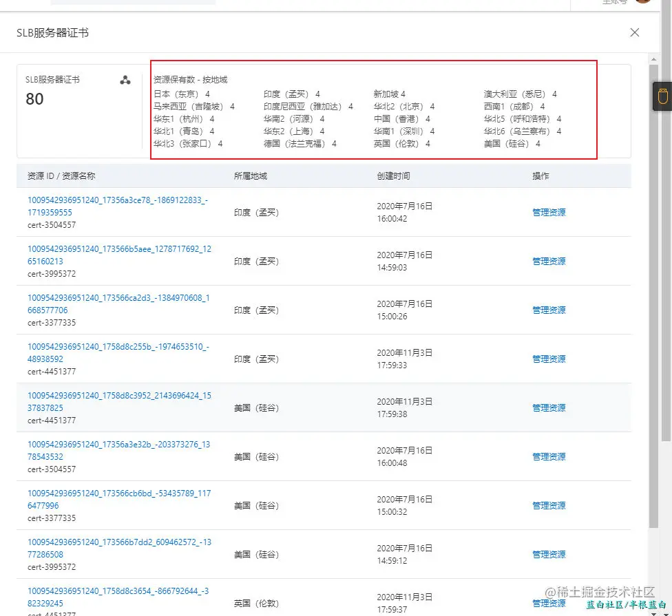Click the 马来西亚（吉隆坡）region entry
This screenshot has height=616, width=672.
pos(194,106)
